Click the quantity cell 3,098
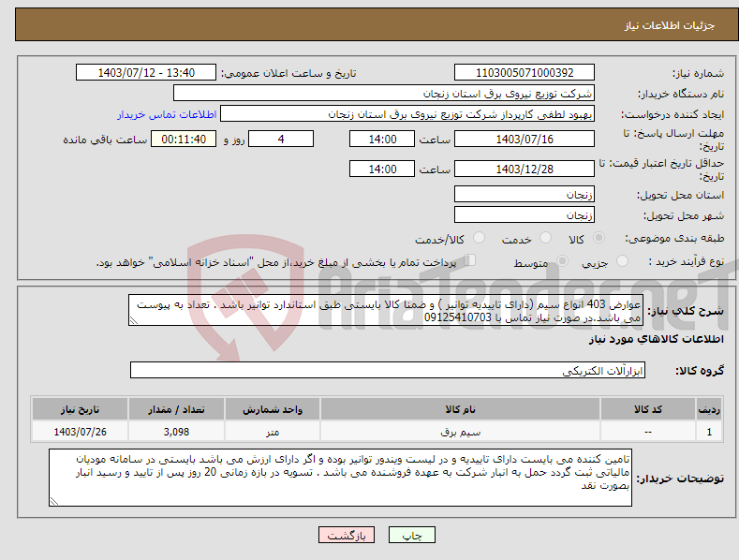The height and width of the screenshot is (560, 739). click(x=176, y=432)
